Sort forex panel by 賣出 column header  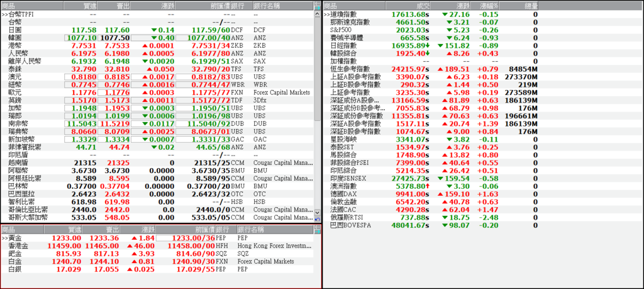pos(114,6)
